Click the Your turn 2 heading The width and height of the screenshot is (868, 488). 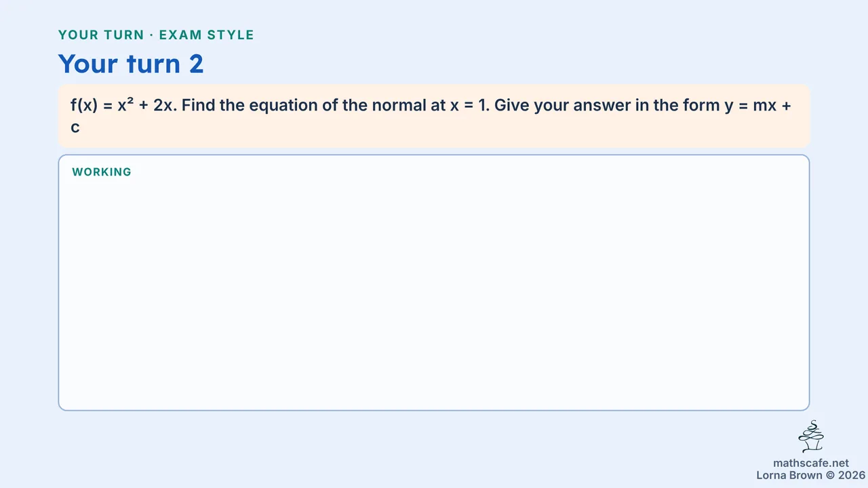[x=131, y=64]
